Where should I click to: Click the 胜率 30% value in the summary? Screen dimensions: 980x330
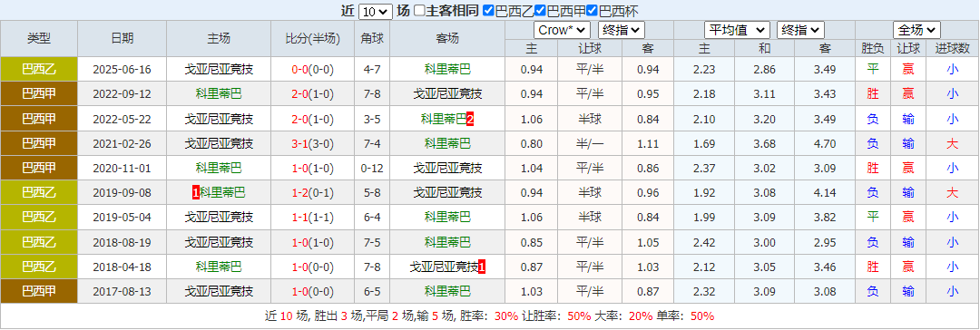pyautogui.click(x=506, y=316)
